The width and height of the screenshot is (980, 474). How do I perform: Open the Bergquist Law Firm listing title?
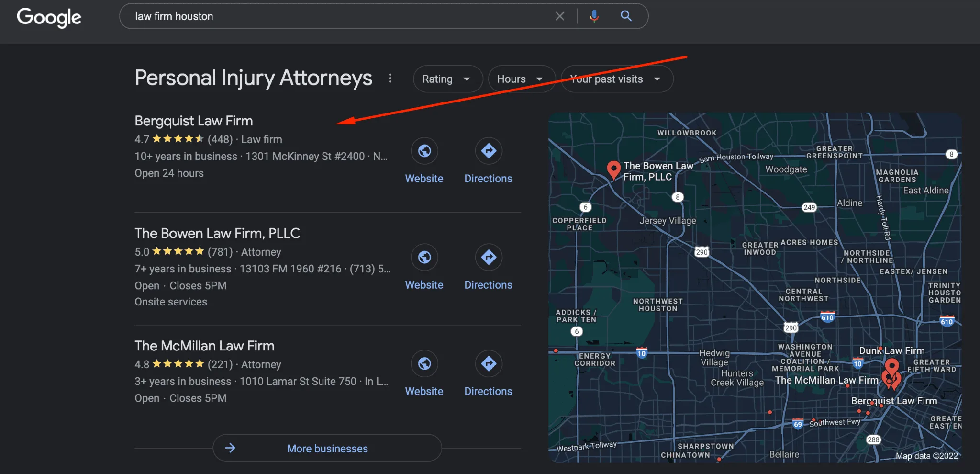[194, 121]
